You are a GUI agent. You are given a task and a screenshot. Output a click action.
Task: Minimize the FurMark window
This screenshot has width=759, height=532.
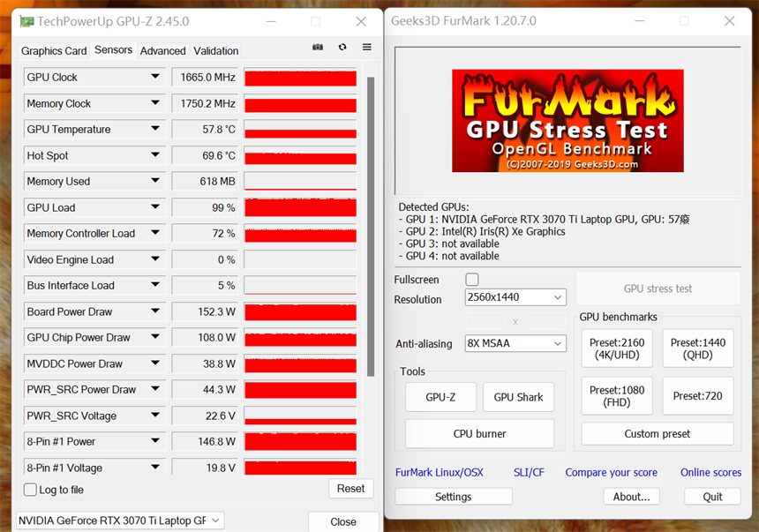pos(640,21)
